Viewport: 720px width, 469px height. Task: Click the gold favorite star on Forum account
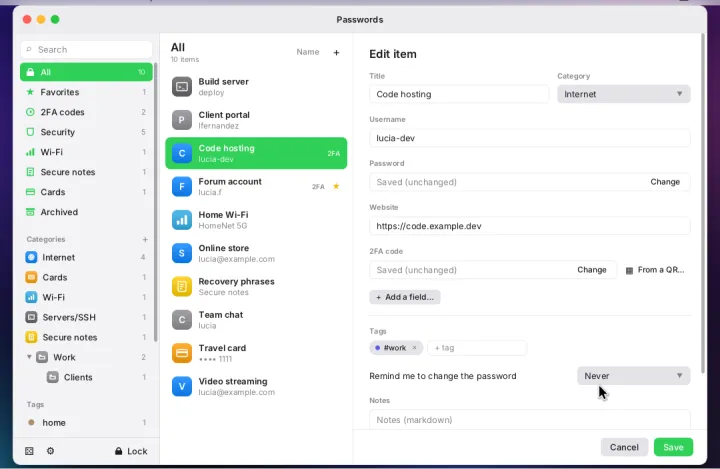coord(336,186)
